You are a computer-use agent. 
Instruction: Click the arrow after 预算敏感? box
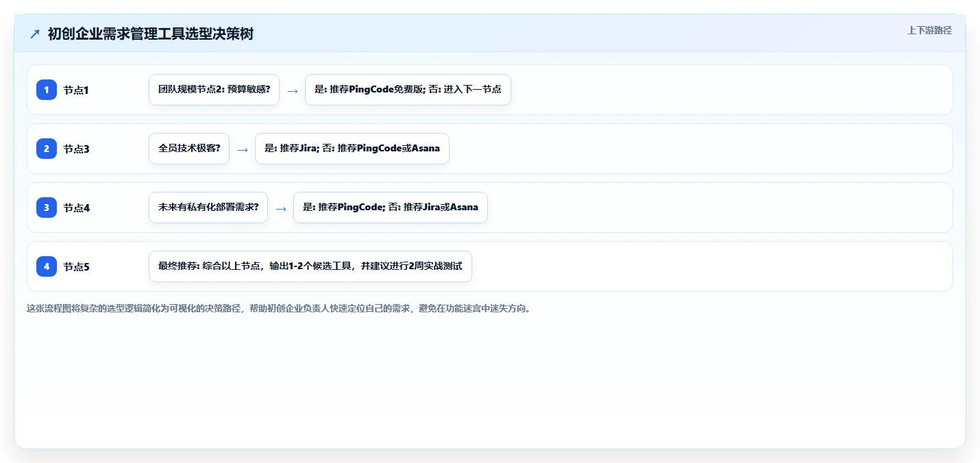tap(293, 90)
